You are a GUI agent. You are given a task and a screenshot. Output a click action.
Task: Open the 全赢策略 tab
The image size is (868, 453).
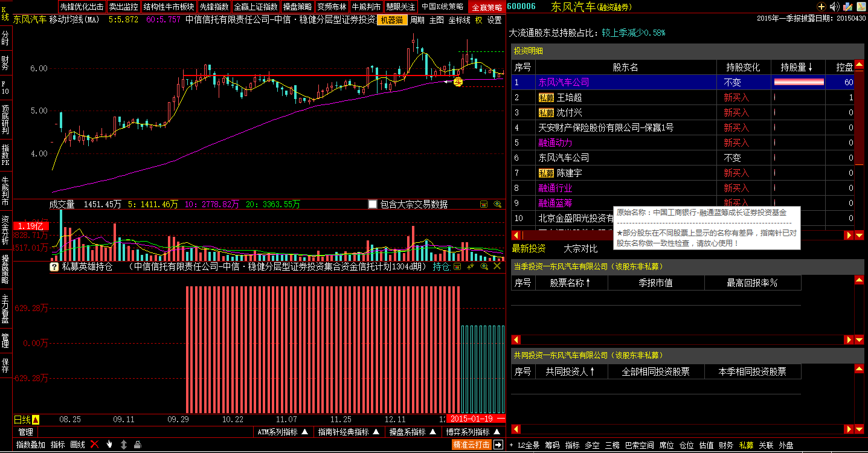coord(486,7)
